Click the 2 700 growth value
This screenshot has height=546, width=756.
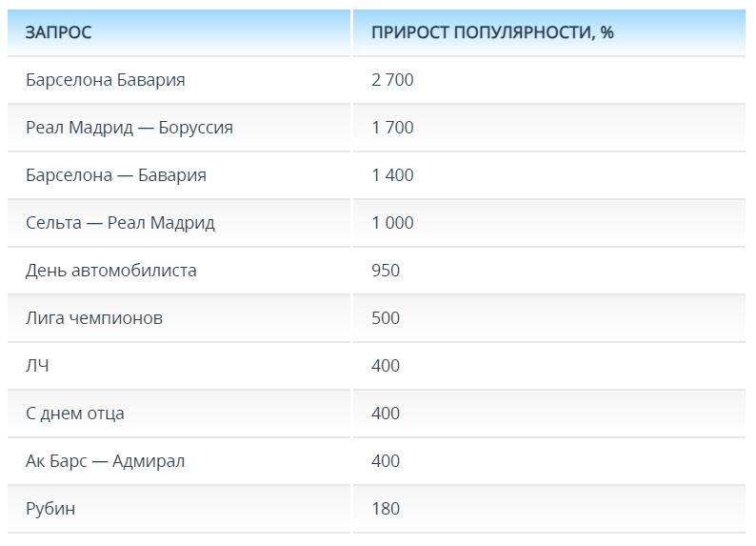point(392,80)
